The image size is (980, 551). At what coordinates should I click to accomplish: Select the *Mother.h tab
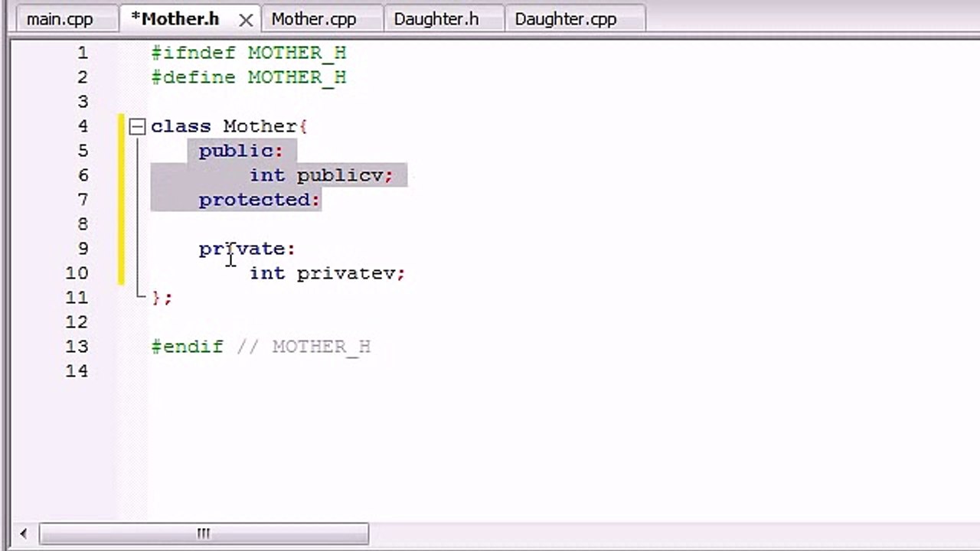[x=175, y=19]
